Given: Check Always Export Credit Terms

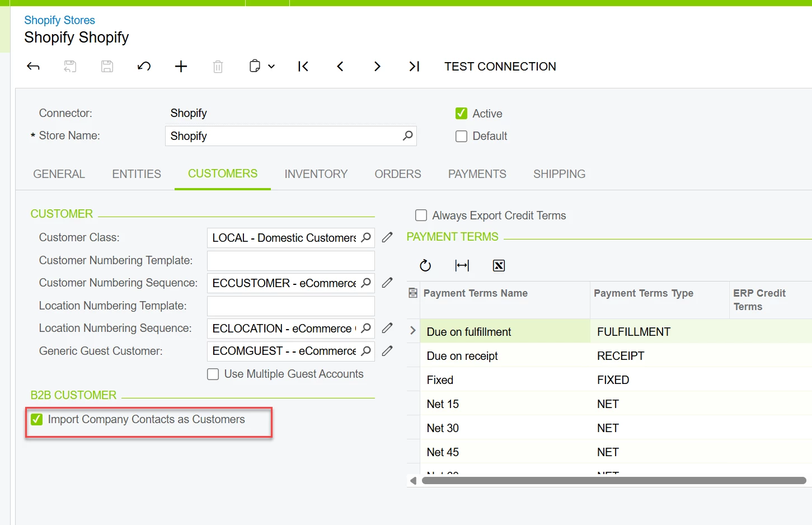Looking at the screenshot, I should (421, 215).
